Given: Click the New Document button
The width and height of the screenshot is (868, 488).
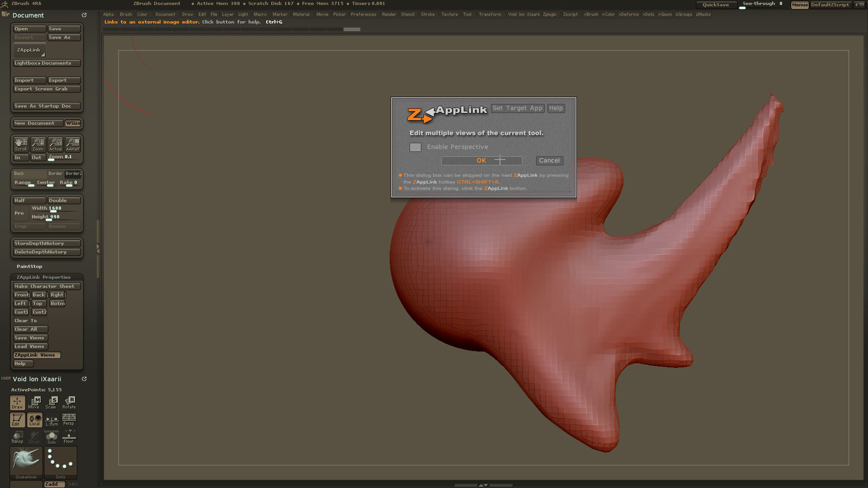Looking at the screenshot, I should tap(38, 123).
